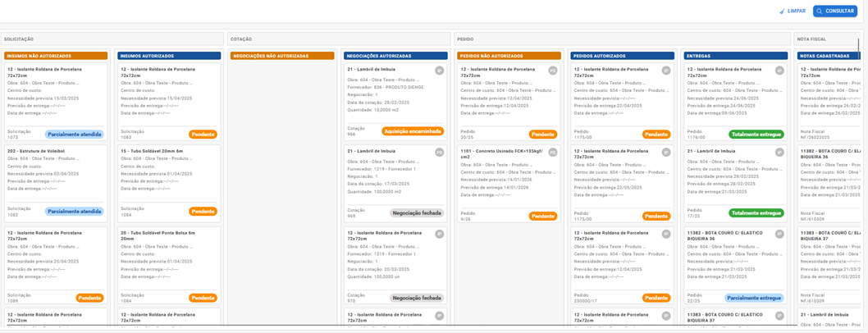Screen dimensions: 868x333
Task: Click the IP badge on Cotação 970 card
Action: (439, 234)
